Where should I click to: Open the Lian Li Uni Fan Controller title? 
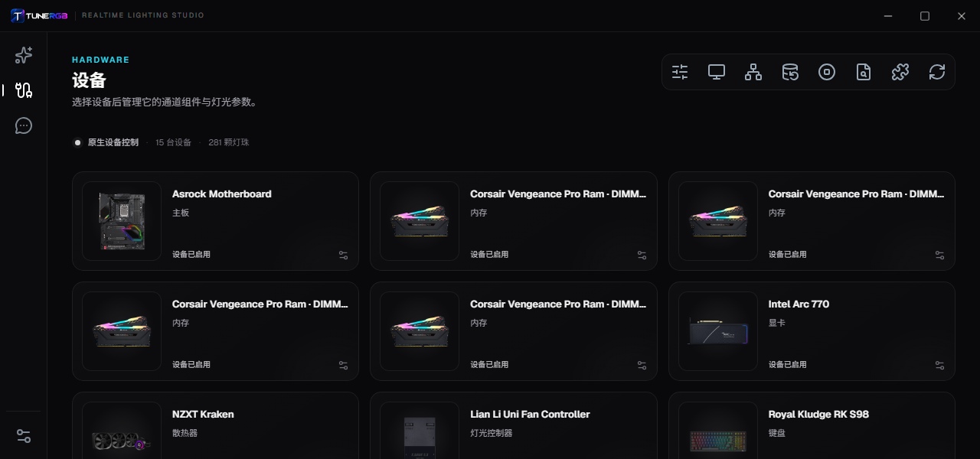click(530, 415)
